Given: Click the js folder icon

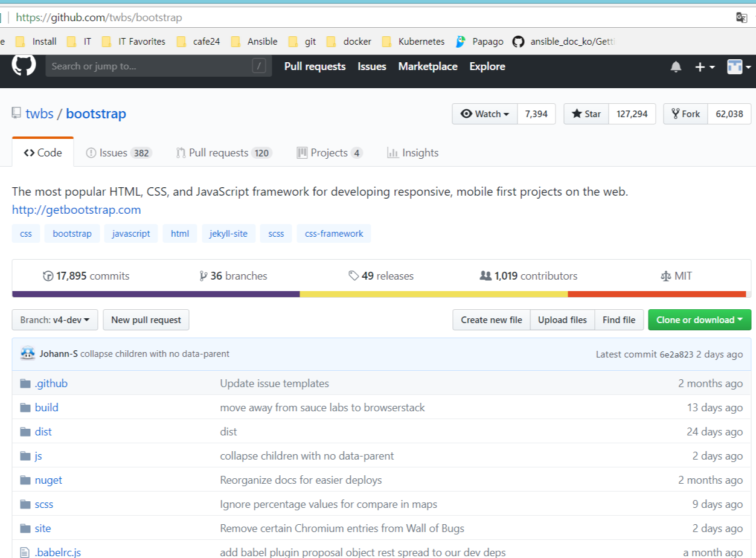Looking at the screenshot, I should click(x=25, y=456).
